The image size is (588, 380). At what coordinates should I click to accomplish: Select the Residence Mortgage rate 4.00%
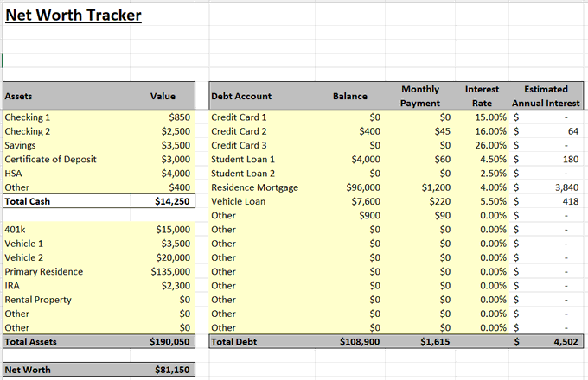pyautogui.click(x=494, y=187)
